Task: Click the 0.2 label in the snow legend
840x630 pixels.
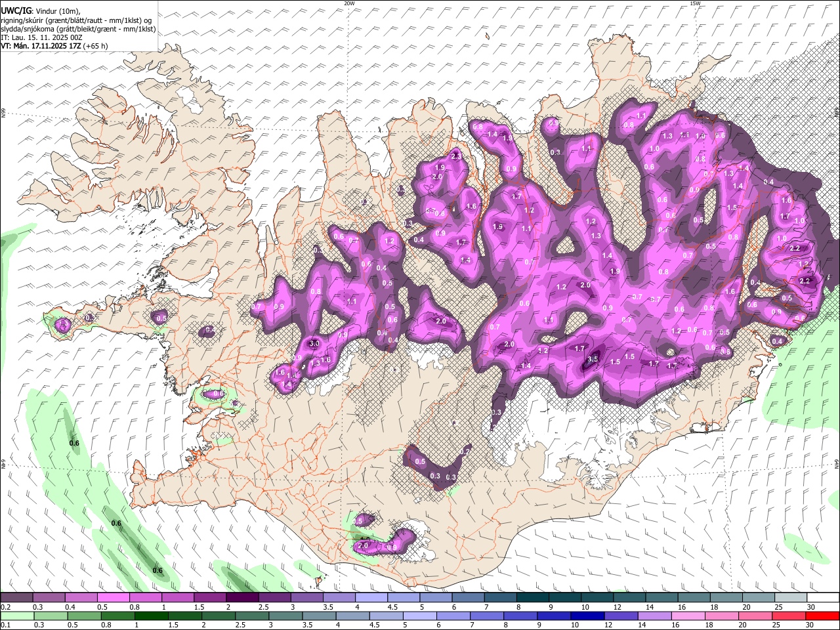Action: (x=5, y=607)
